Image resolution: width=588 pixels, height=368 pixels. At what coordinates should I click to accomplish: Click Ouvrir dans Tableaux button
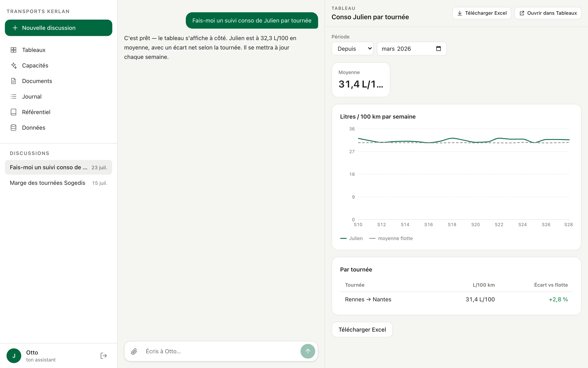(x=548, y=13)
